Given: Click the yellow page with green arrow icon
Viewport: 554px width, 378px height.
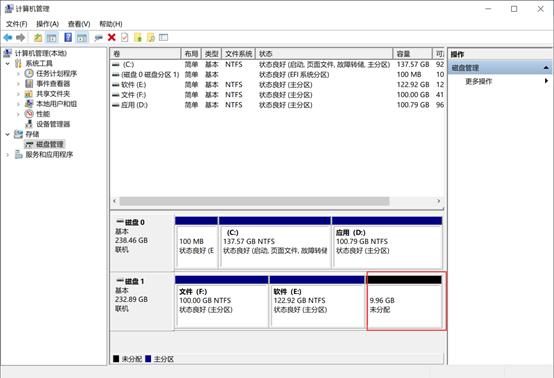Looking at the screenshot, I should [138, 37].
